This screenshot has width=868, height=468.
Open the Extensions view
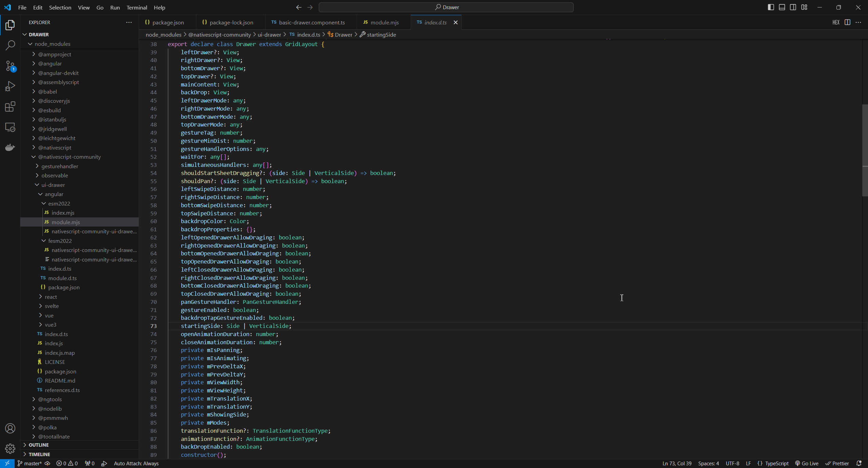pyautogui.click(x=10, y=107)
